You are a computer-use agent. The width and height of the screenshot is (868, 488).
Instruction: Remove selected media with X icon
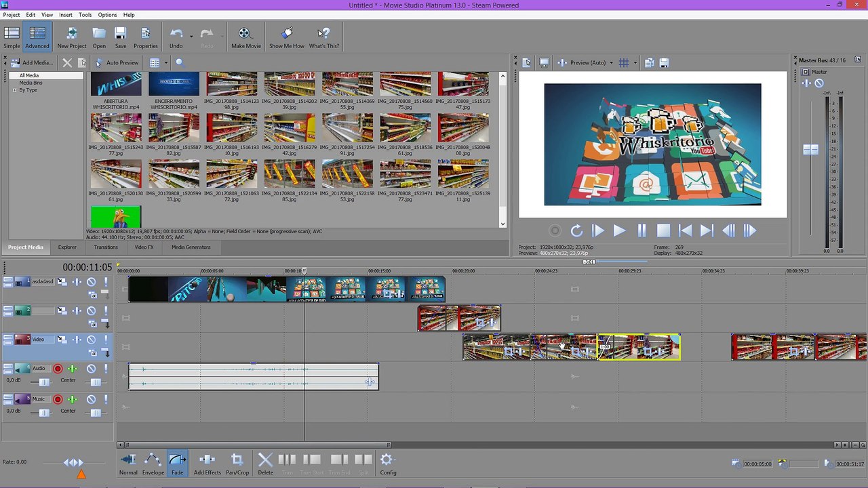tap(67, 62)
